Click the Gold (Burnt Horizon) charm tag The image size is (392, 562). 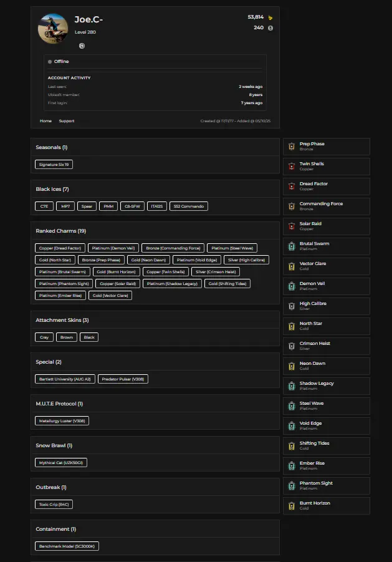tap(117, 272)
